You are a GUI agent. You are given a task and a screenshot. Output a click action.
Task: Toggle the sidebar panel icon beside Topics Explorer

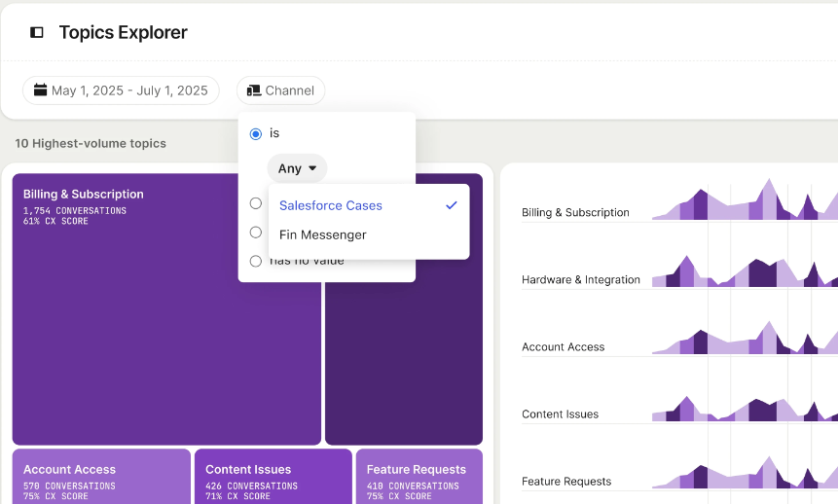coord(37,32)
